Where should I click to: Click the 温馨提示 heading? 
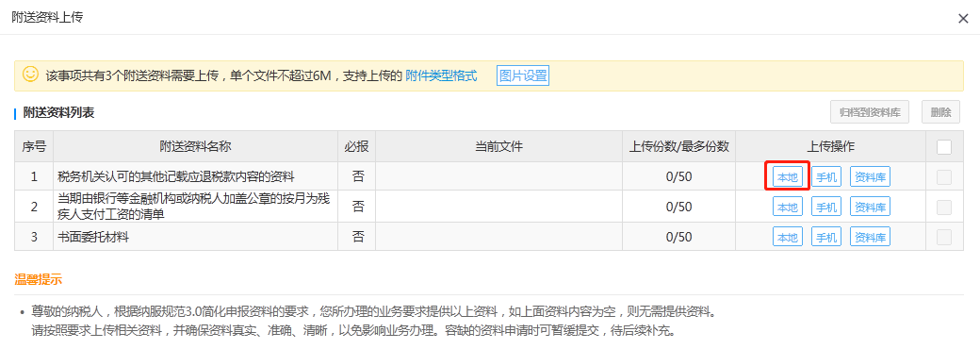(38, 279)
